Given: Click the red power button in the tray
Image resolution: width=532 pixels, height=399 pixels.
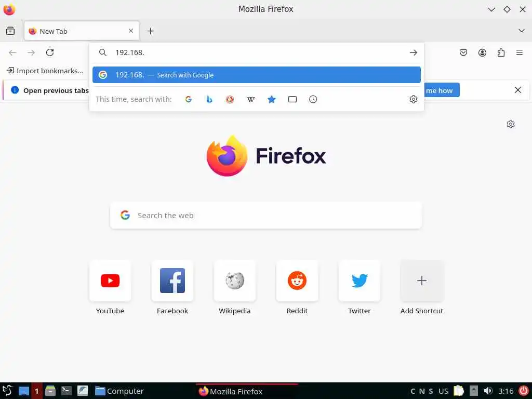Looking at the screenshot, I should pos(524,391).
